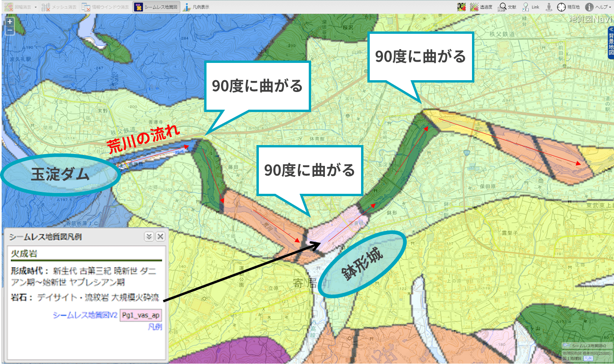Image resolution: width=614 pixels, height=364 pixels.
Task: Click the メッシュ消去 mesh clear button
Action: 59,7
